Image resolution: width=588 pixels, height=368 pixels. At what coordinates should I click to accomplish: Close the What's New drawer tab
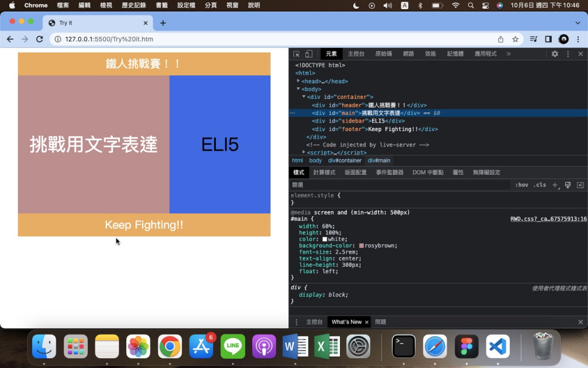(367, 322)
